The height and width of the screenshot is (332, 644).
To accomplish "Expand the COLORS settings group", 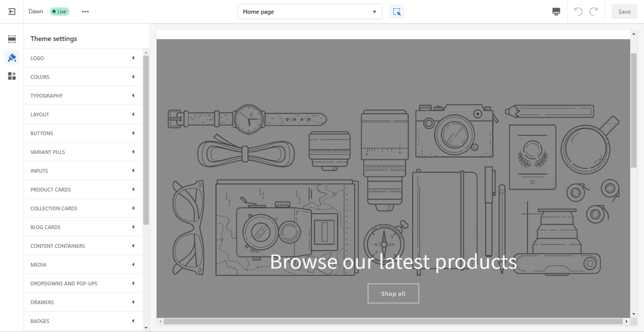I will pyautogui.click(x=83, y=76).
